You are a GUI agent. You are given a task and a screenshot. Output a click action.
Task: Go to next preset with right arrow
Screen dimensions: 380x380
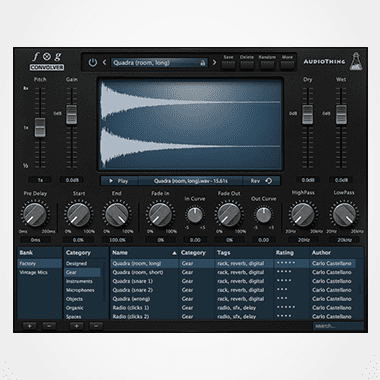214,62
